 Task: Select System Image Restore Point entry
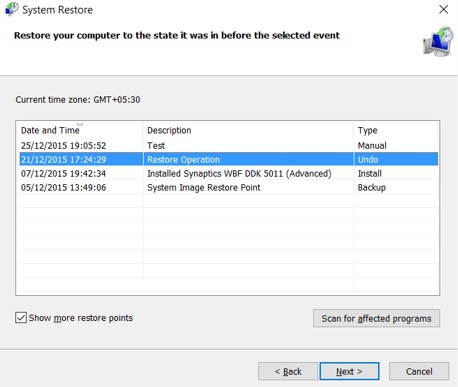229,187
